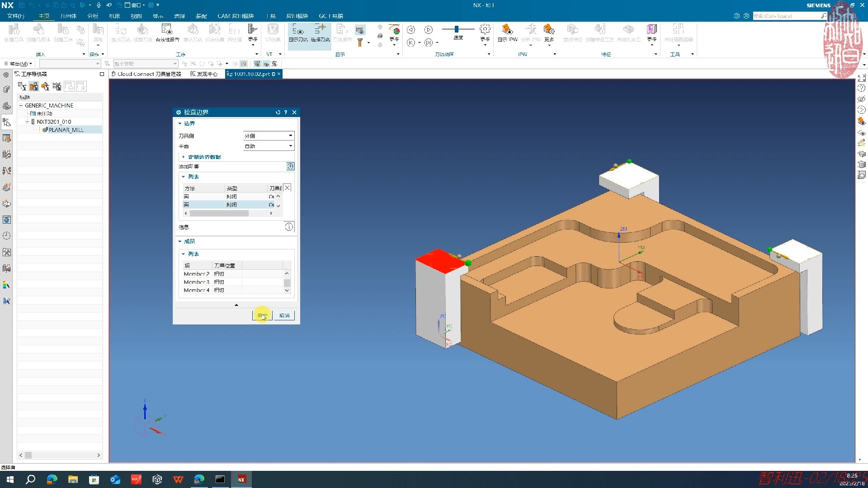Open Microsoft Edge from the taskbar

[x=52, y=479]
